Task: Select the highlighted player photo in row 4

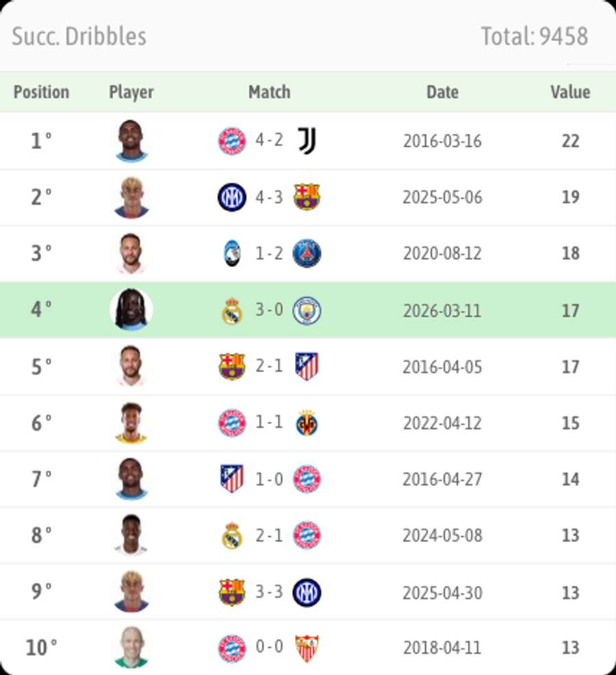Action: 132,310
